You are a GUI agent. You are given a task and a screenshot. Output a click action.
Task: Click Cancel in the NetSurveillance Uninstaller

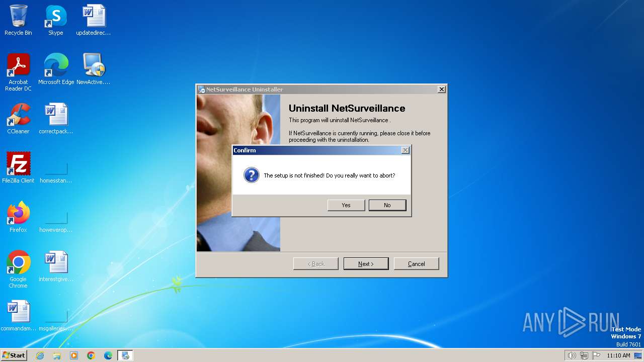[x=417, y=264]
